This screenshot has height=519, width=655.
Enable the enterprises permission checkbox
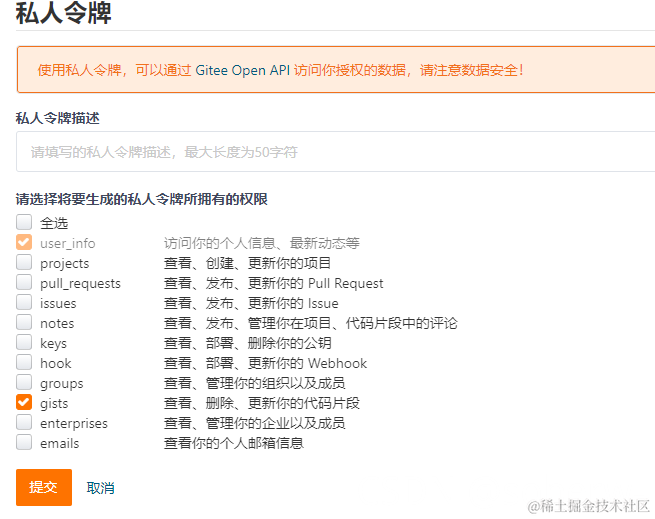(24, 422)
